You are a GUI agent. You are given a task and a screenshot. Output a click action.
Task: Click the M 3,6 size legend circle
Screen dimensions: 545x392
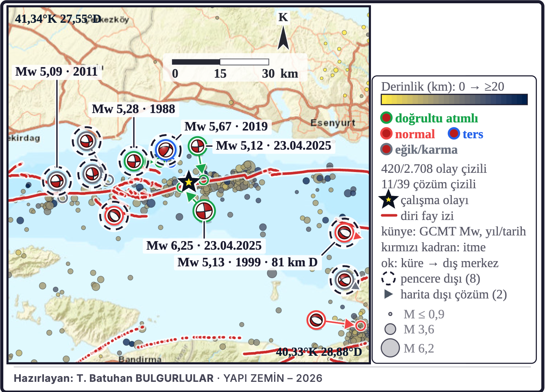tap(390, 329)
